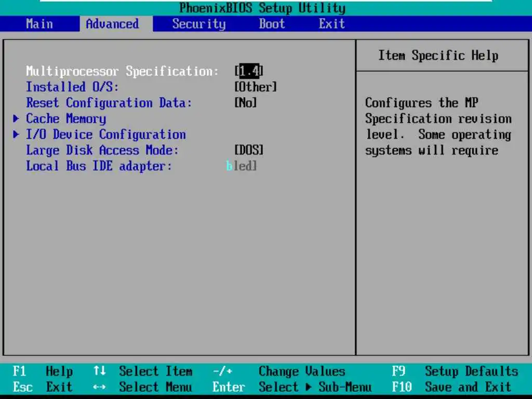Viewport: 532px width, 399px height.
Task: Open the Exit tab
Action: (x=332, y=24)
